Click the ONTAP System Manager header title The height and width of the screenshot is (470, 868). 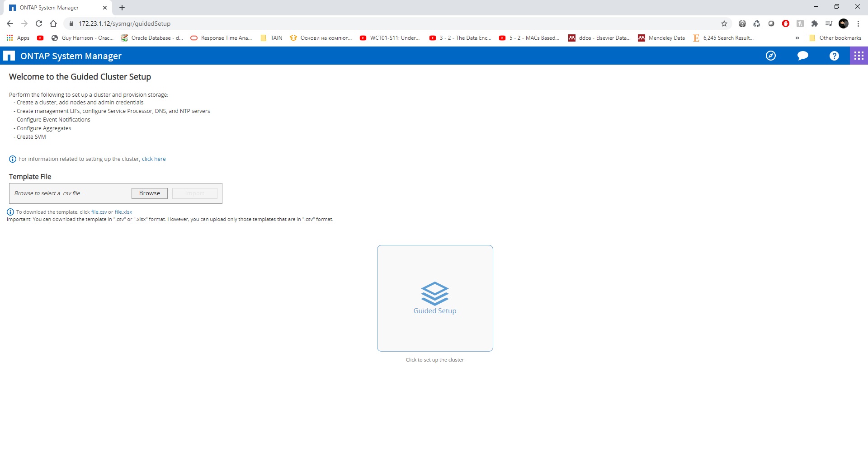[x=71, y=56]
